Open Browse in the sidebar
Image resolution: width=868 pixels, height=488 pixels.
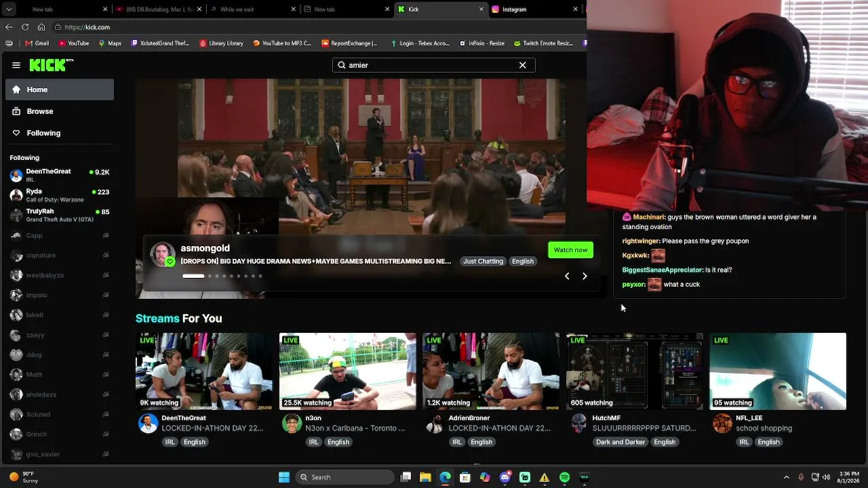(60, 111)
